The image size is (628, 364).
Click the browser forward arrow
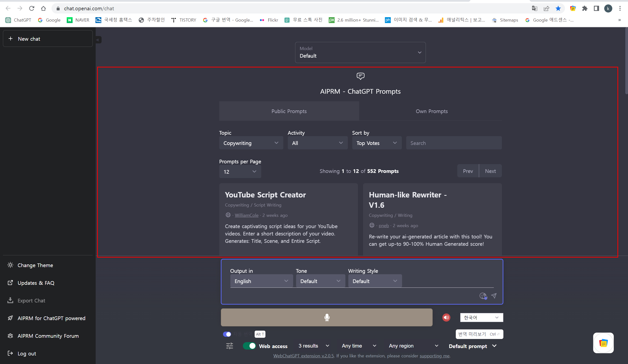[20, 9]
